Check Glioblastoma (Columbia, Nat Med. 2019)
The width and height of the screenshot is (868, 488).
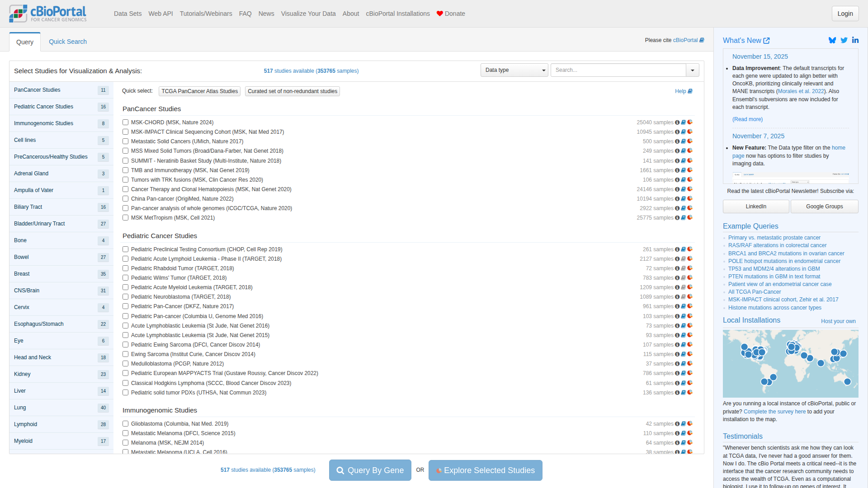(x=126, y=424)
